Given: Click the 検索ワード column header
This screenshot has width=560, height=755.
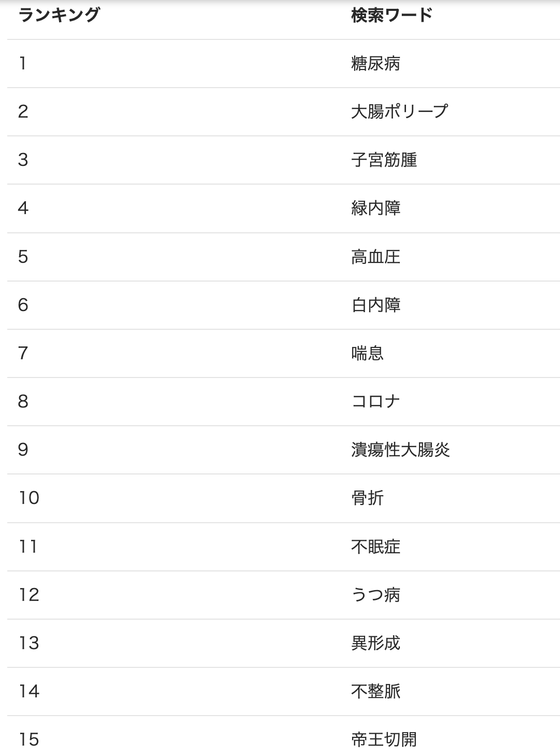Looking at the screenshot, I should click(391, 16).
